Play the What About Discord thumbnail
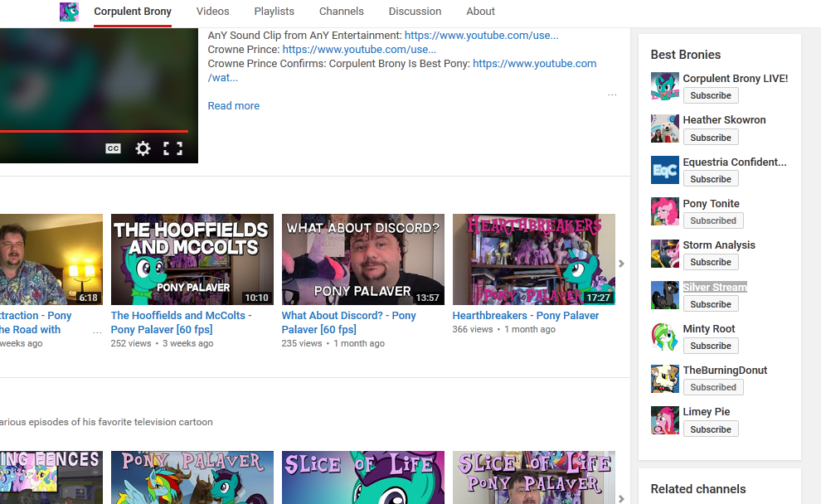Image resolution: width=821 pixels, height=504 pixels. point(363,259)
